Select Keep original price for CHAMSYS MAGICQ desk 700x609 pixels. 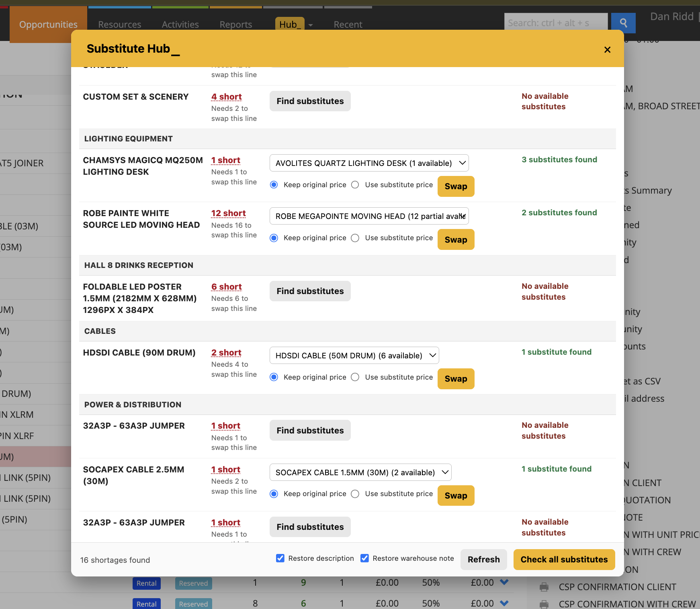pos(274,185)
